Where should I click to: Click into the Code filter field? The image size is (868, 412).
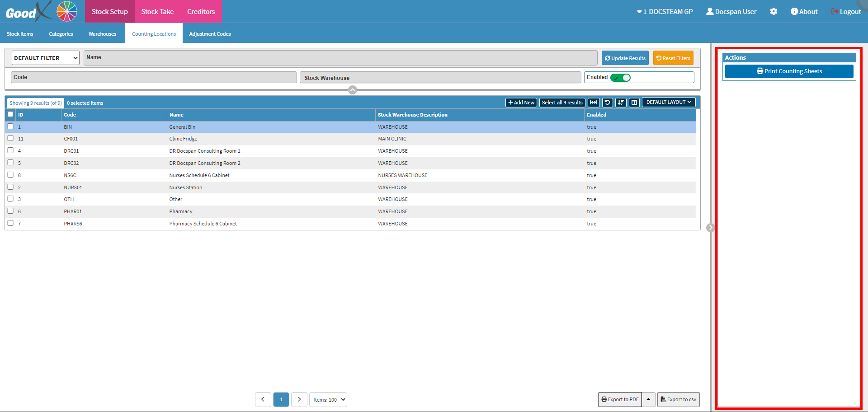coord(154,77)
